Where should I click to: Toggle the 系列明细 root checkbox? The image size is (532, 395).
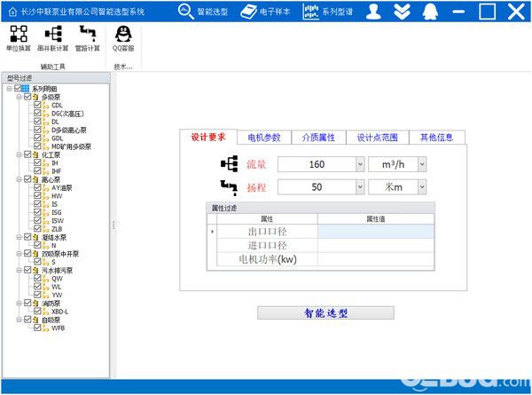click(x=18, y=88)
